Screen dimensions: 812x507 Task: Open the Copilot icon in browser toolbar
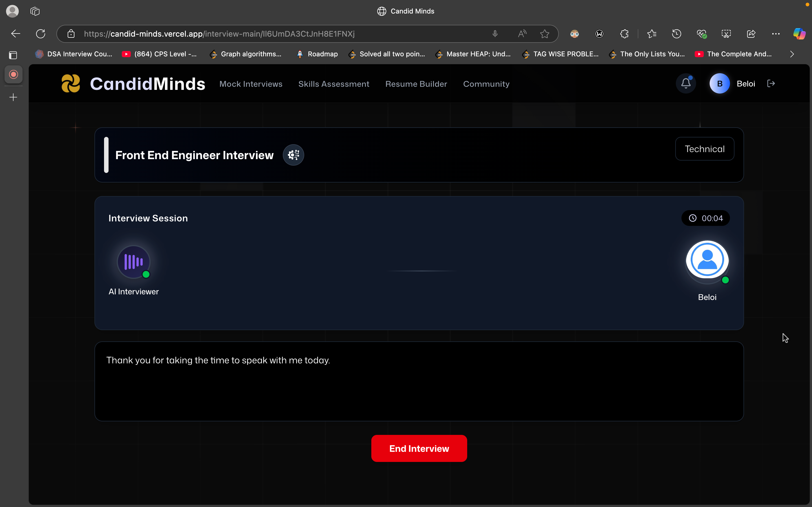point(799,34)
